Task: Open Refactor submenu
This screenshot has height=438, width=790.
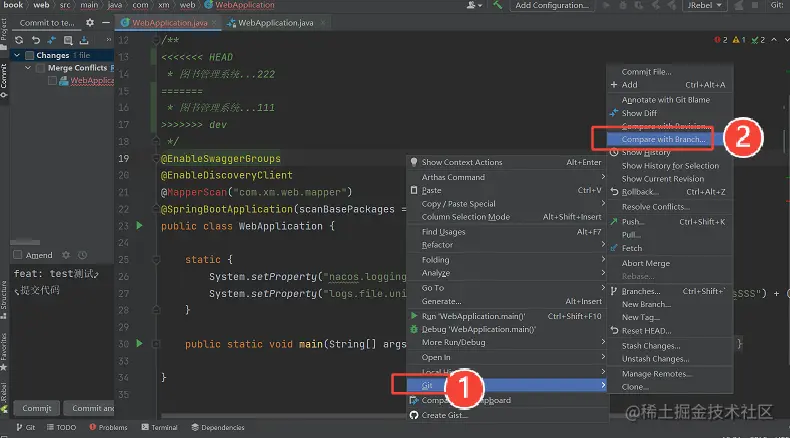Action: (x=507, y=245)
